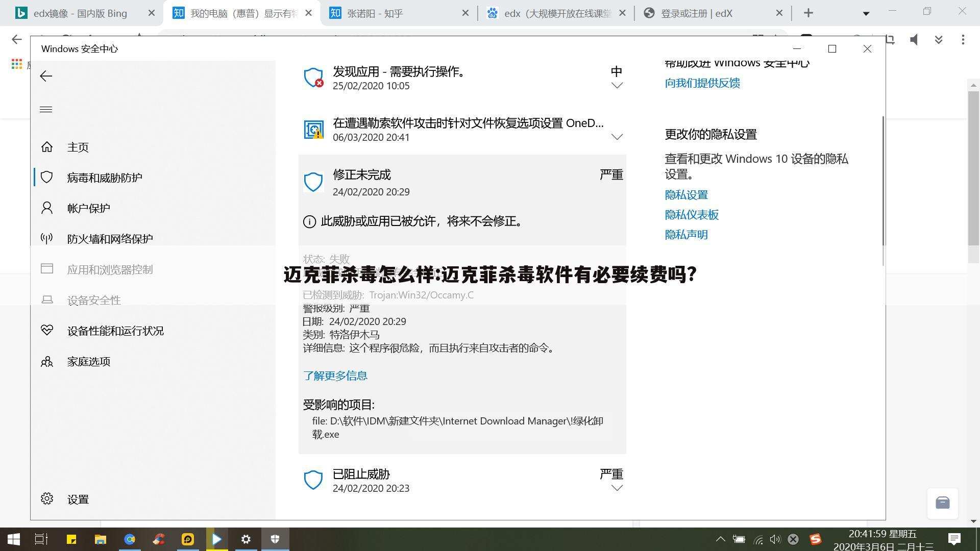
Task: Close the 张诺阳 知乎 tab
Action: pos(465,13)
